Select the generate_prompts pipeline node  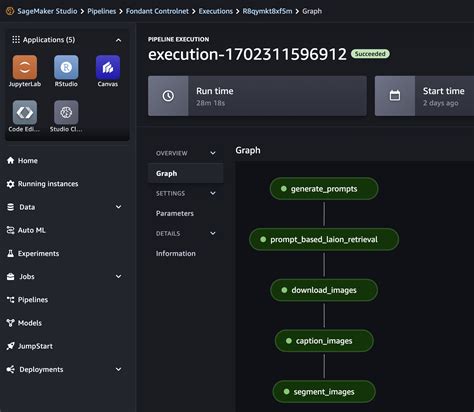(324, 189)
